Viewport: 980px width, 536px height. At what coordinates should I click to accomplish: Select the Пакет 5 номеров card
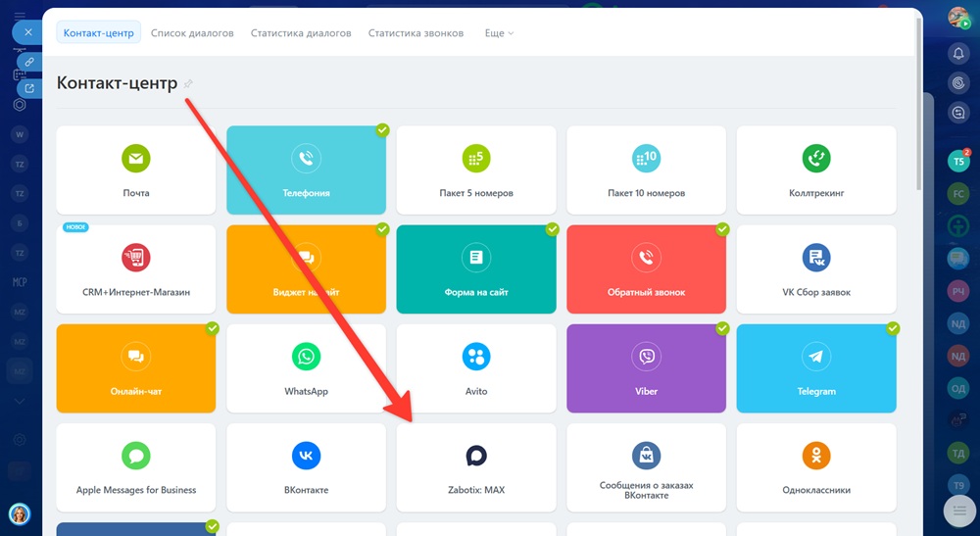coord(476,170)
